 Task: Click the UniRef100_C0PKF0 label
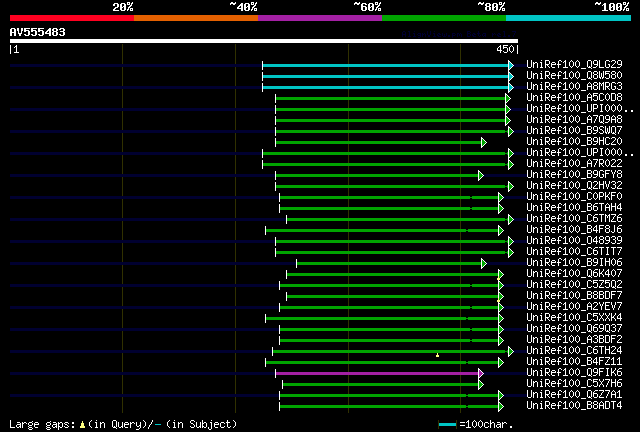(574, 196)
